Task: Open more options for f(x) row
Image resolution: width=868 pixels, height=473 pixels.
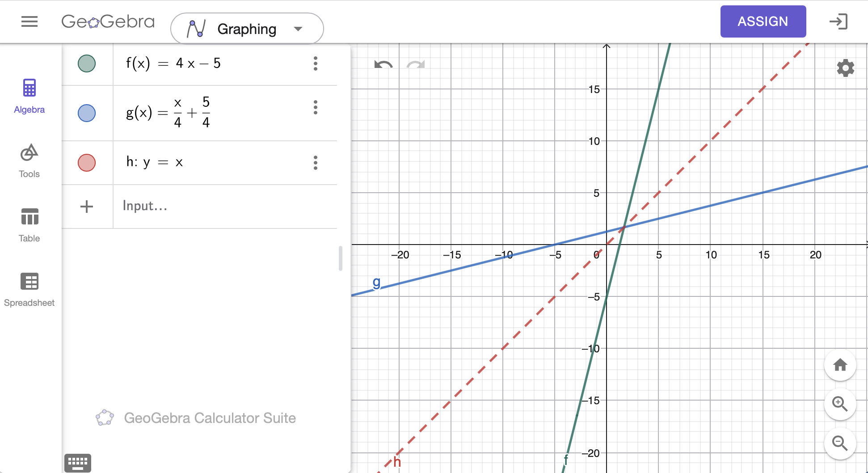Action: click(x=316, y=63)
